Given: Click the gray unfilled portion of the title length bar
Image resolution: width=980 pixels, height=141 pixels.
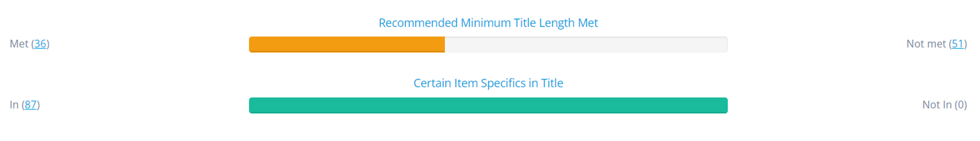Looking at the screenshot, I should [586, 45].
